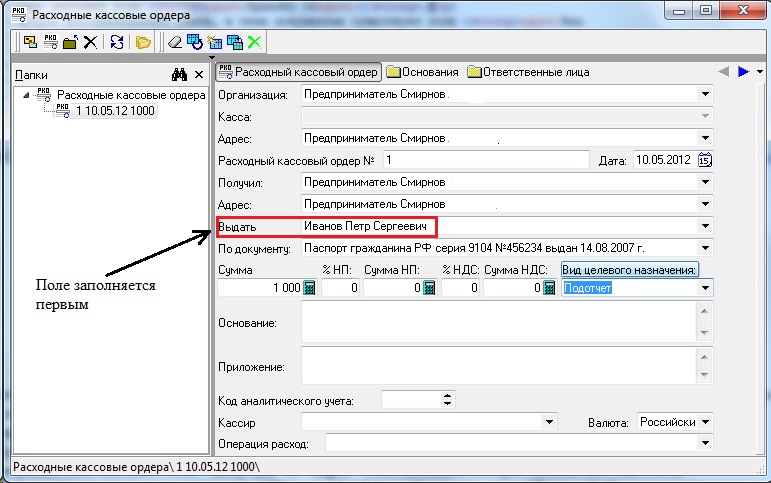This screenshot has width=771, height=483.
Task: Expand the Кассир dropdown
Action: pyautogui.click(x=549, y=422)
